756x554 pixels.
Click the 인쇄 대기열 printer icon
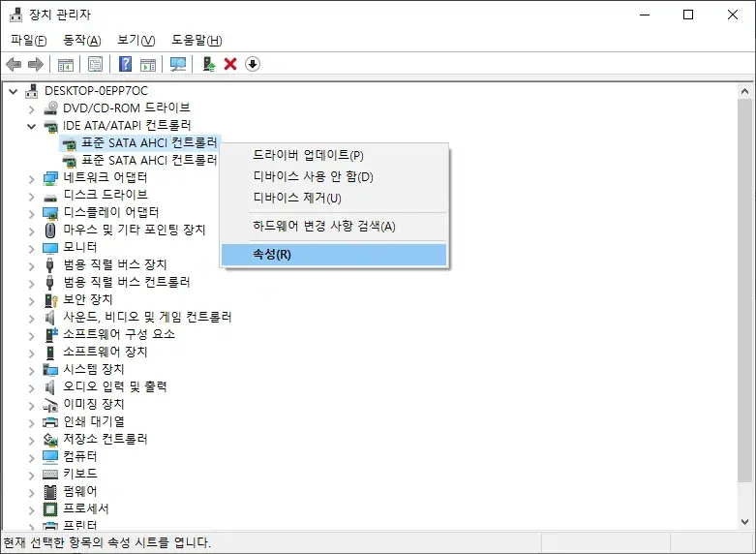point(50,422)
